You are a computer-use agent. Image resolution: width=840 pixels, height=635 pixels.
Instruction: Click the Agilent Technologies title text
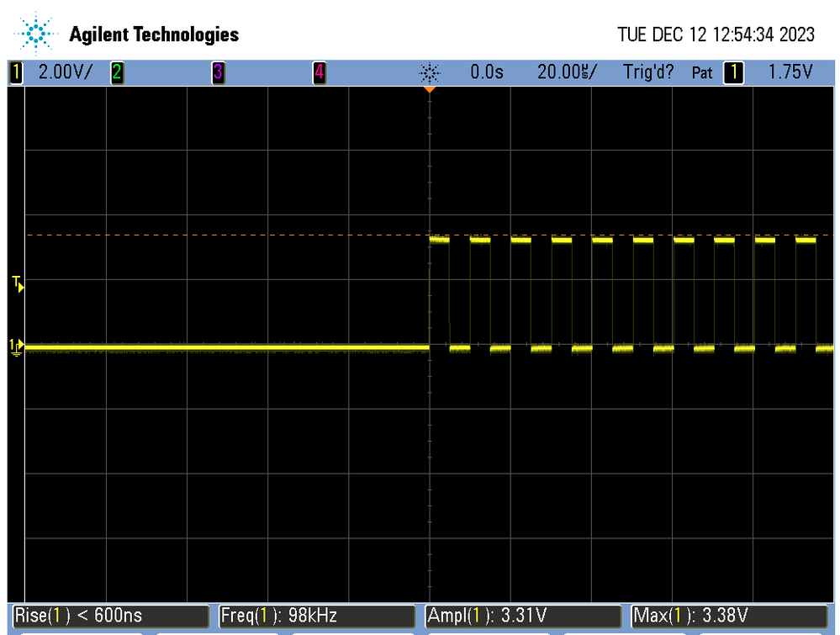[x=154, y=34]
